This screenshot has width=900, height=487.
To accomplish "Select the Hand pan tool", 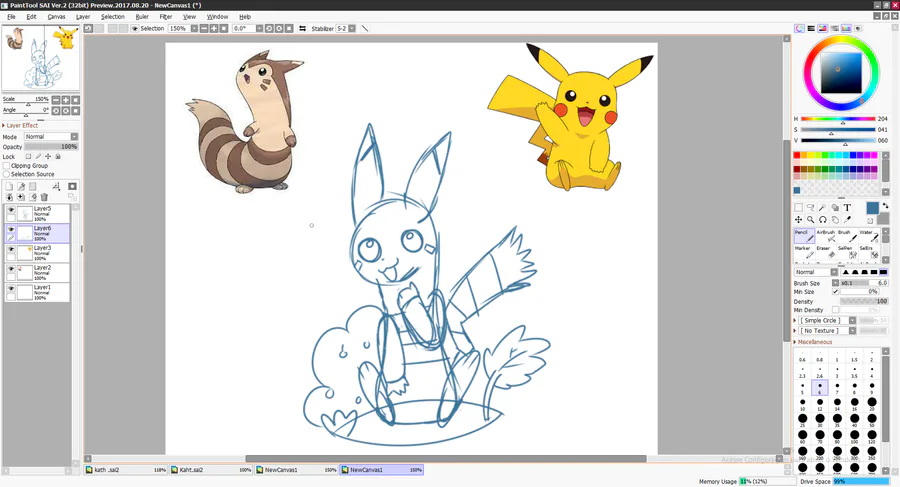I will [835, 219].
